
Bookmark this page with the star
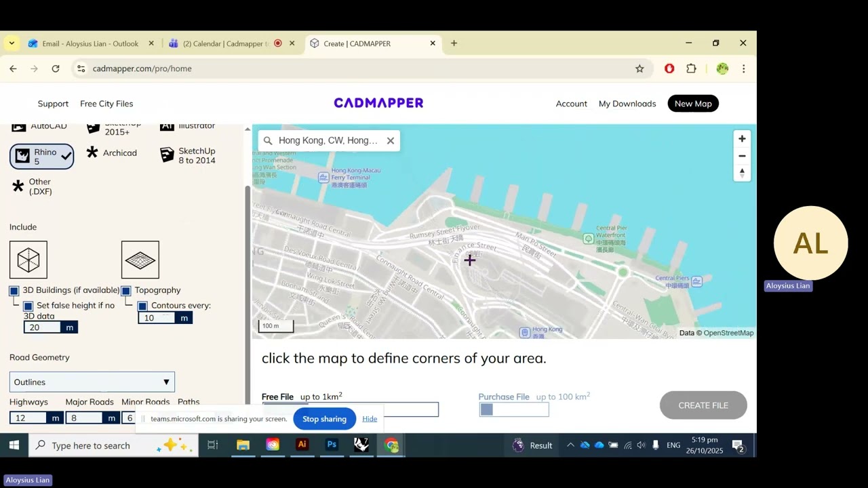point(639,68)
